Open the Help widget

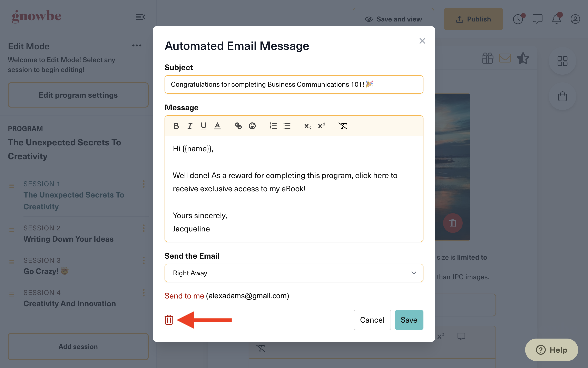551,350
